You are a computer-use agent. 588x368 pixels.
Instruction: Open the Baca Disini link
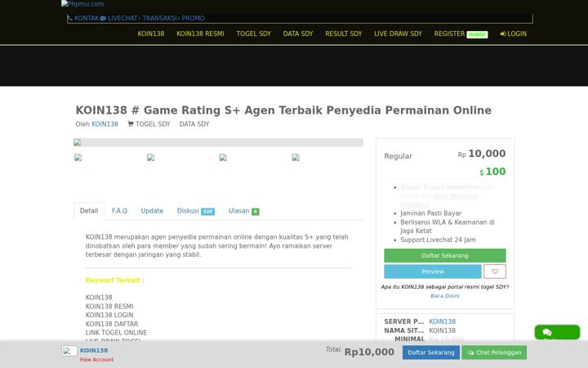(x=445, y=296)
